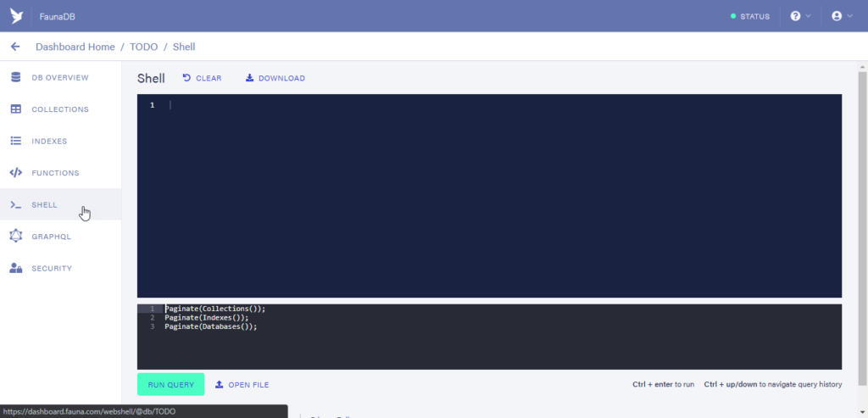Viewport: 868px width, 418px height.
Task: Click the Collections table icon
Action: (x=16, y=109)
